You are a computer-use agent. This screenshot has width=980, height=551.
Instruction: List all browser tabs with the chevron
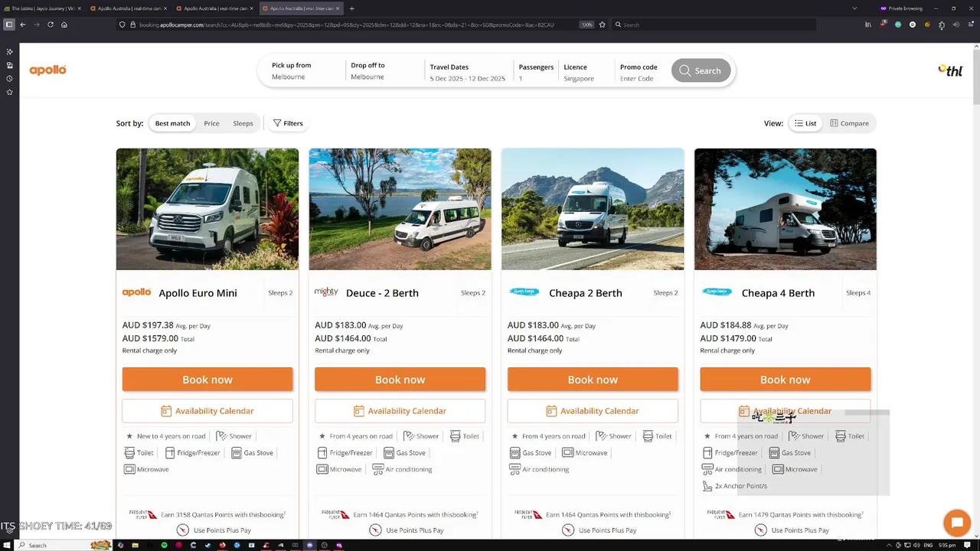click(854, 8)
